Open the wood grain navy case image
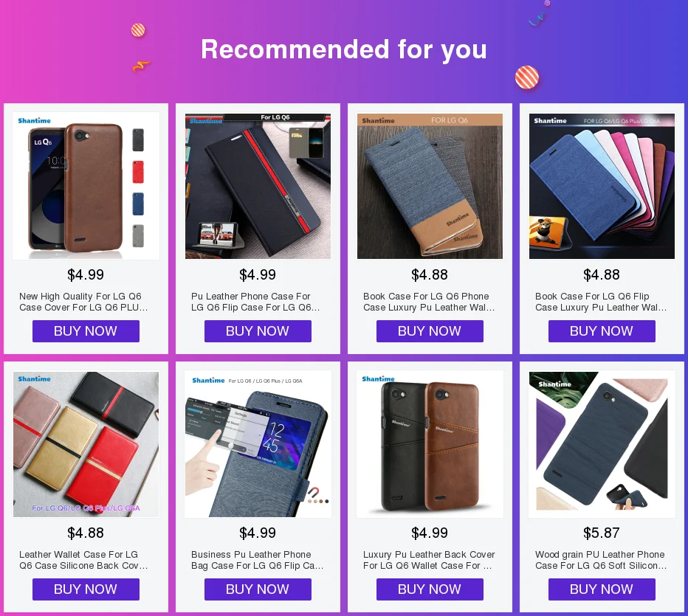This screenshot has height=616, width=688. (x=602, y=444)
